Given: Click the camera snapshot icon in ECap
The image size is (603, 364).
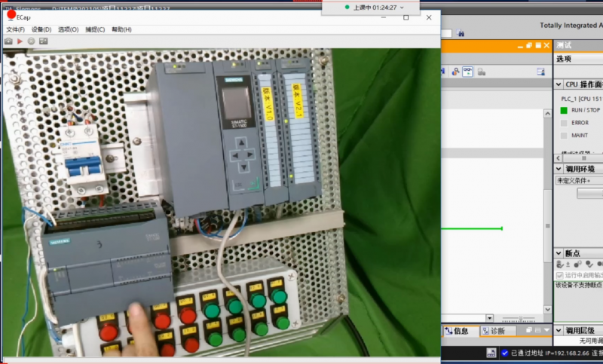Looking at the screenshot, I should coord(8,41).
